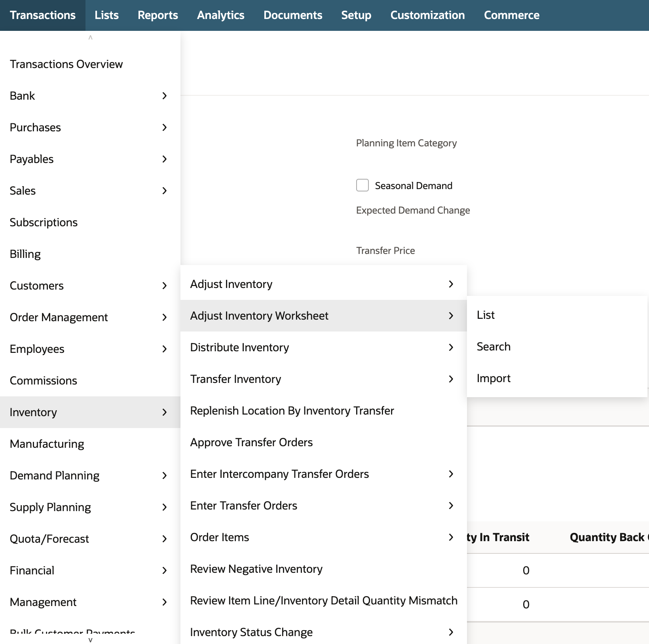The image size is (649, 644).
Task: Open Transfer Inventory submenu
Action: (x=324, y=379)
